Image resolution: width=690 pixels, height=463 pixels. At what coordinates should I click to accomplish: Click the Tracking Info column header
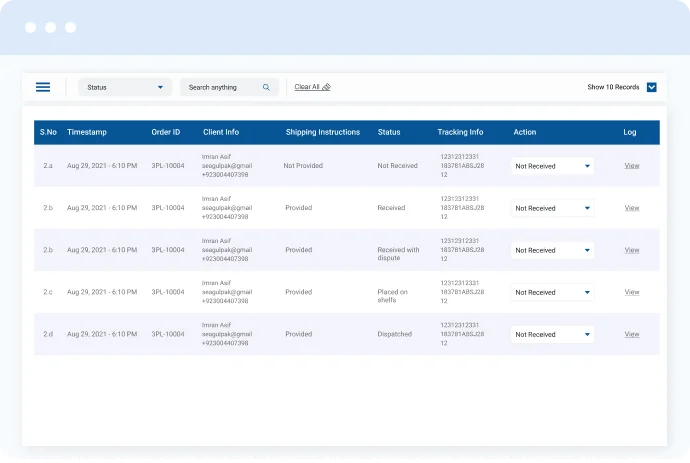tap(460, 132)
